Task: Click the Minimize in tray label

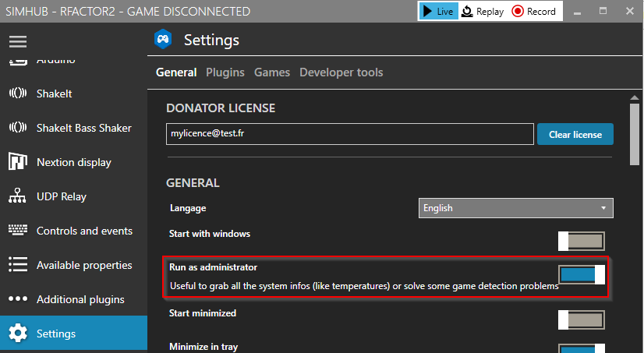Action: click(203, 347)
